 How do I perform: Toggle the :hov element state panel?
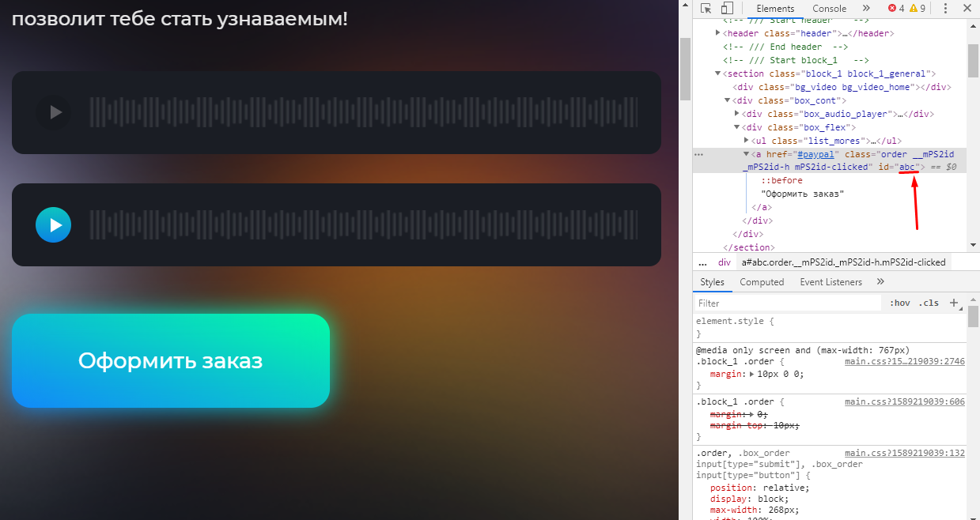(899, 303)
